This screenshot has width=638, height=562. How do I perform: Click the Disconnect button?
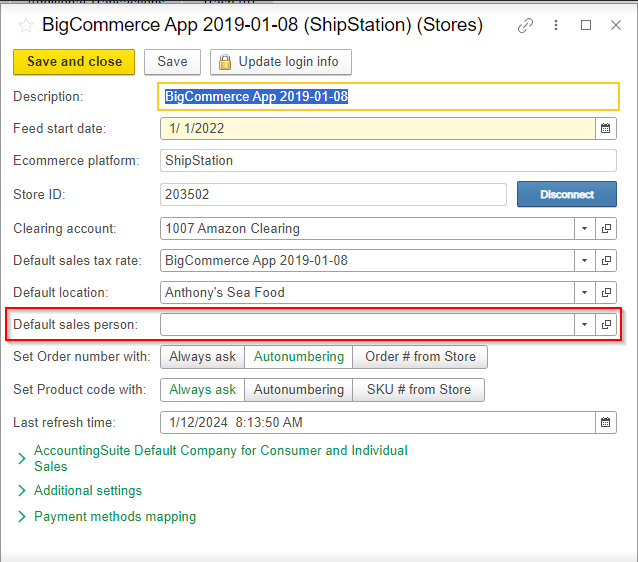pyautogui.click(x=567, y=195)
